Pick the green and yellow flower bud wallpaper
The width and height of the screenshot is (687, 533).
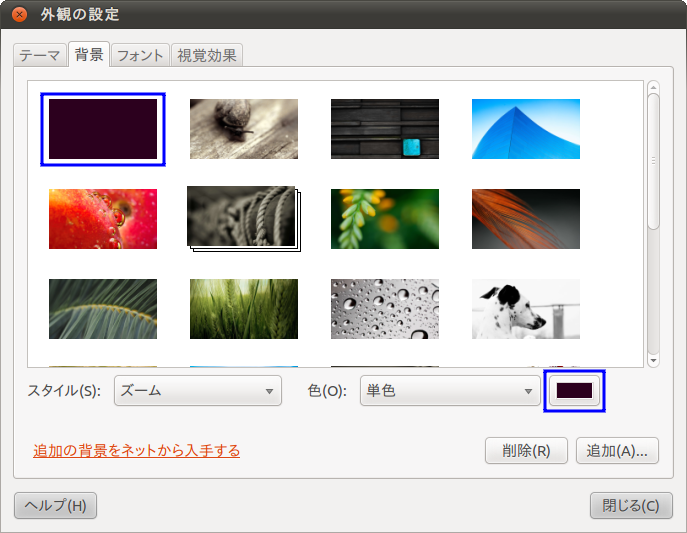click(x=385, y=219)
